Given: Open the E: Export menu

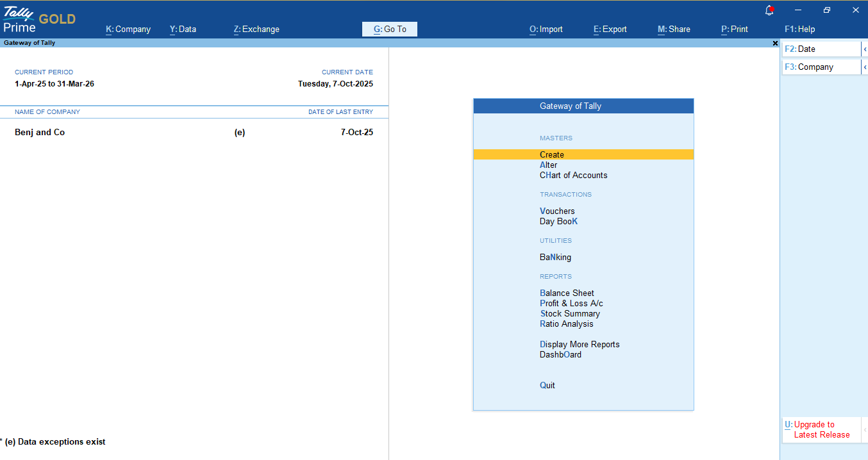Looking at the screenshot, I should tap(610, 29).
